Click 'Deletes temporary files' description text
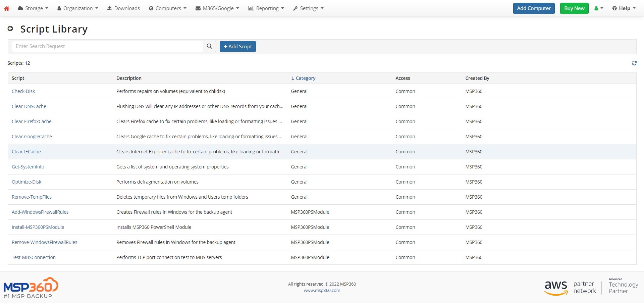 click(x=182, y=197)
